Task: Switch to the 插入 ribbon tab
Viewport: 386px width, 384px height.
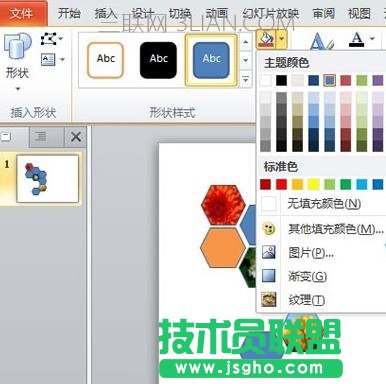Action: 106,13
